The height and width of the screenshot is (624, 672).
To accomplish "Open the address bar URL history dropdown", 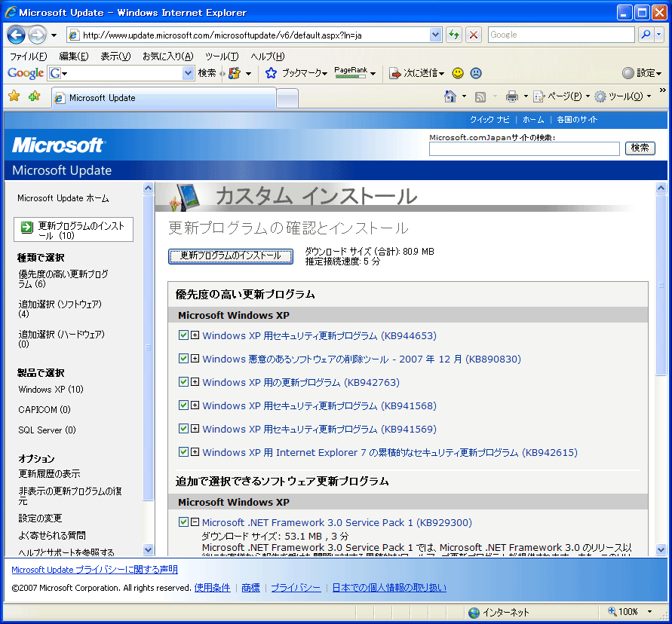I will [435, 35].
